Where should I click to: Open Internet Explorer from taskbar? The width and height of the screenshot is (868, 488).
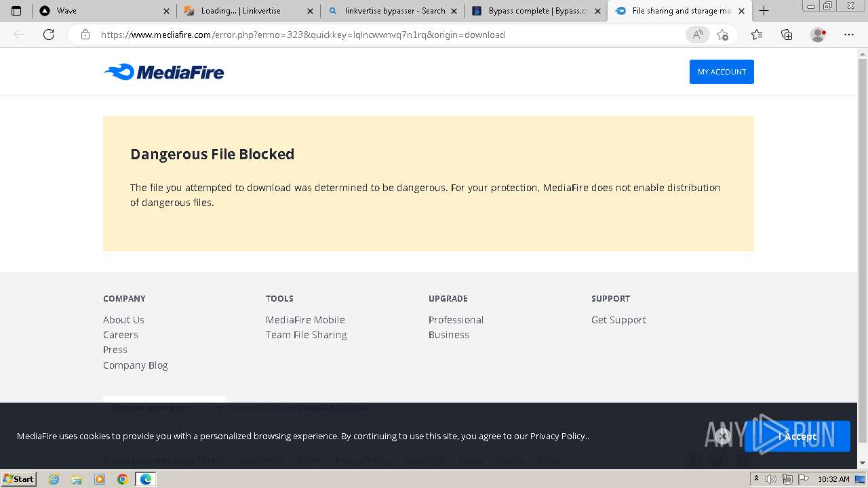pyautogui.click(x=54, y=479)
